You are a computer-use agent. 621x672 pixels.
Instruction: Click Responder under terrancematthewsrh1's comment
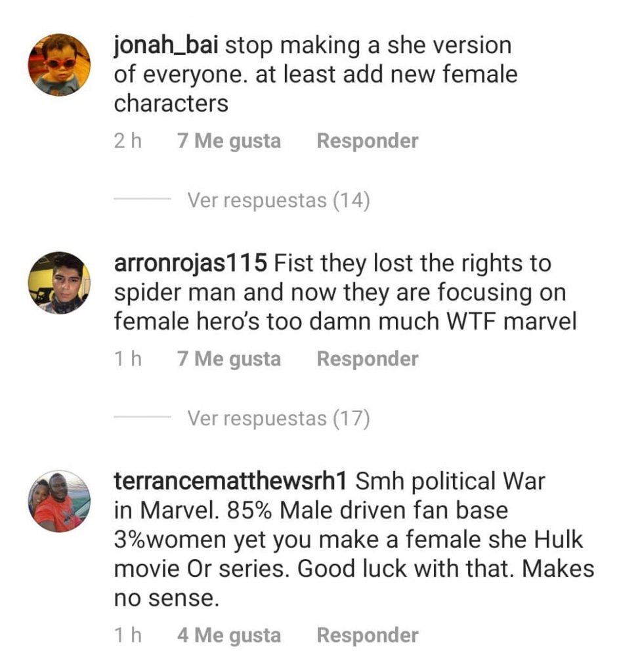(368, 635)
